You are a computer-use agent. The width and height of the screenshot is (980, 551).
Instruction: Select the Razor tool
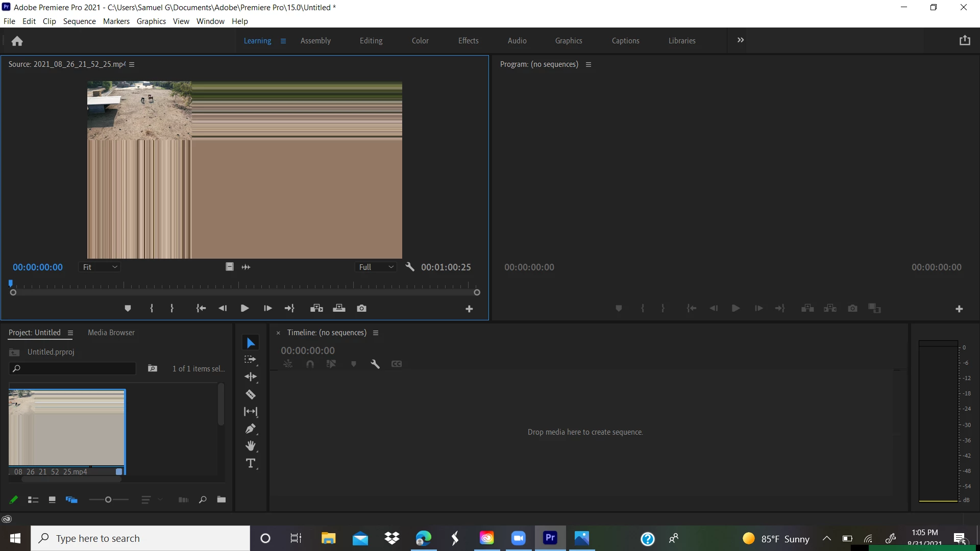click(251, 394)
